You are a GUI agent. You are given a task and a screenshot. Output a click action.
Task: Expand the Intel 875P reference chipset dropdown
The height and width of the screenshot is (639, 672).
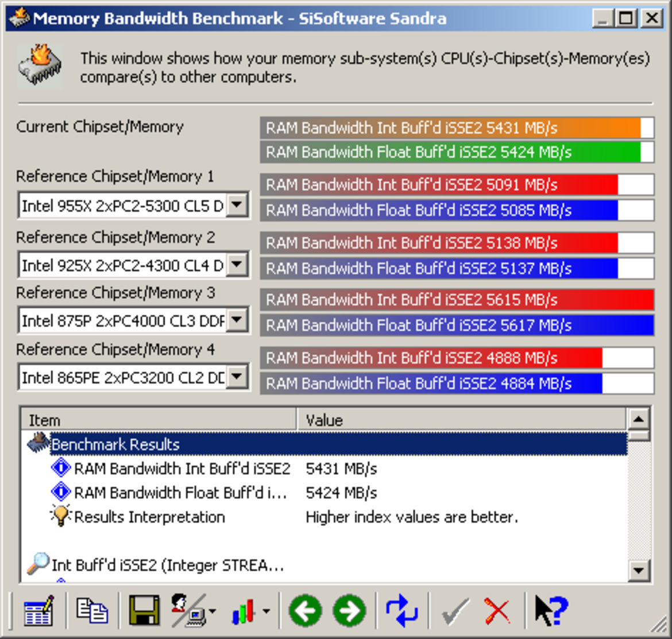[x=237, y=320]
